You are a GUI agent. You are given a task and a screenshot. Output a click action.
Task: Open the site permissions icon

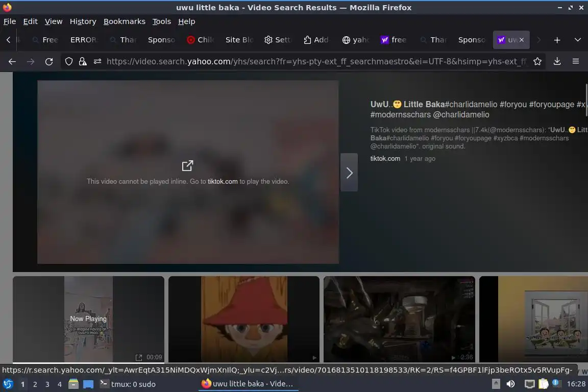97,62
